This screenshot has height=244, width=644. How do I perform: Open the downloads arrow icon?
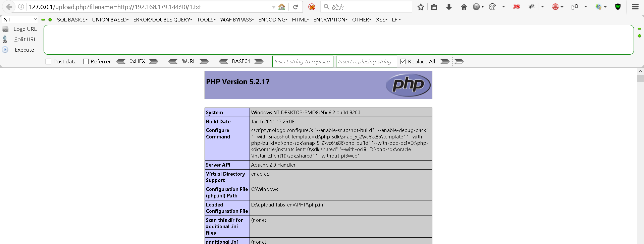click(449, 7)
